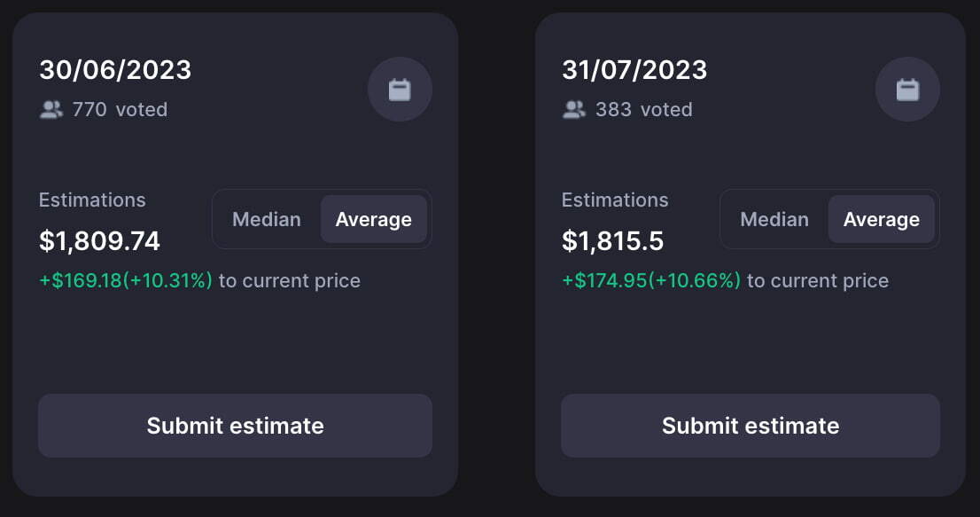Open the Median tab in the left estimation switcher
The height and width of the screenshot is (517, 980).
point(267,219)
